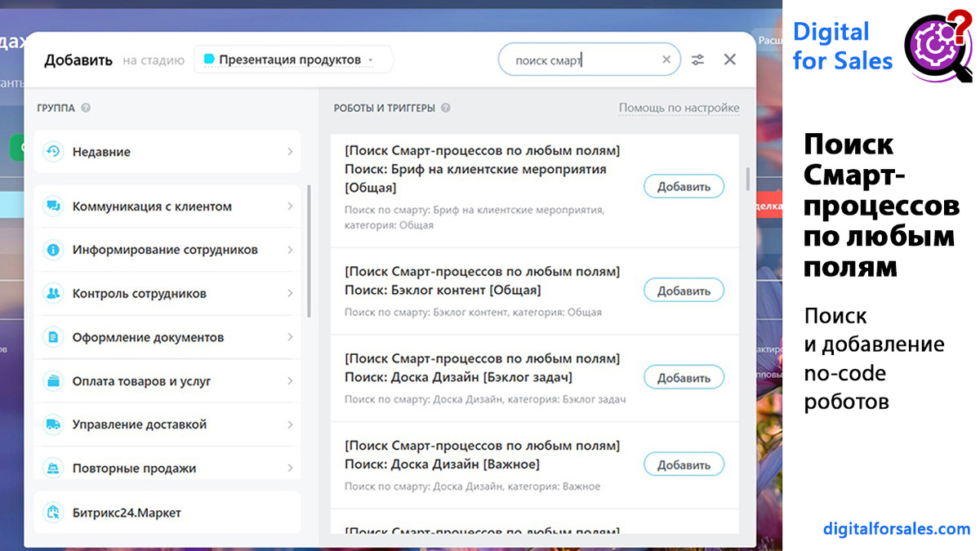Screen dimensions: 980x551
Task: Click the Битрикс24.Маркет icon
Action: [x=53, y=513]
